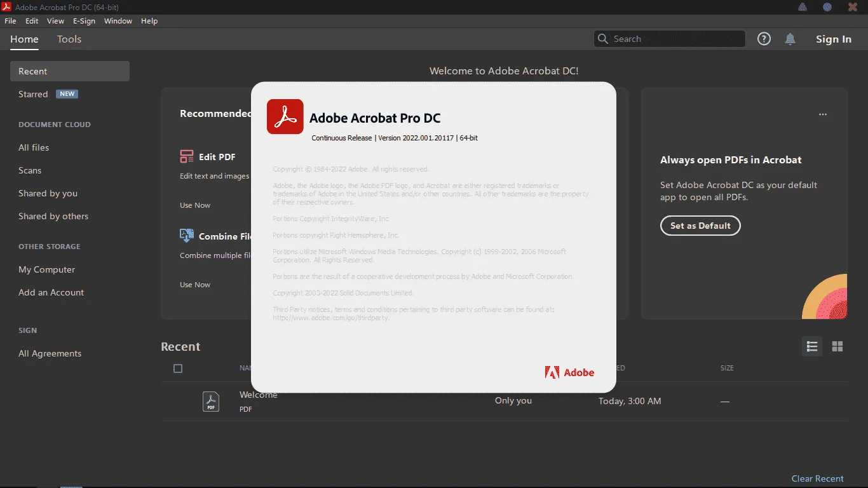Viewport: 868px width, 488px height.
Task: Select Use Now under Combine Files
Action: pos(195,285)
